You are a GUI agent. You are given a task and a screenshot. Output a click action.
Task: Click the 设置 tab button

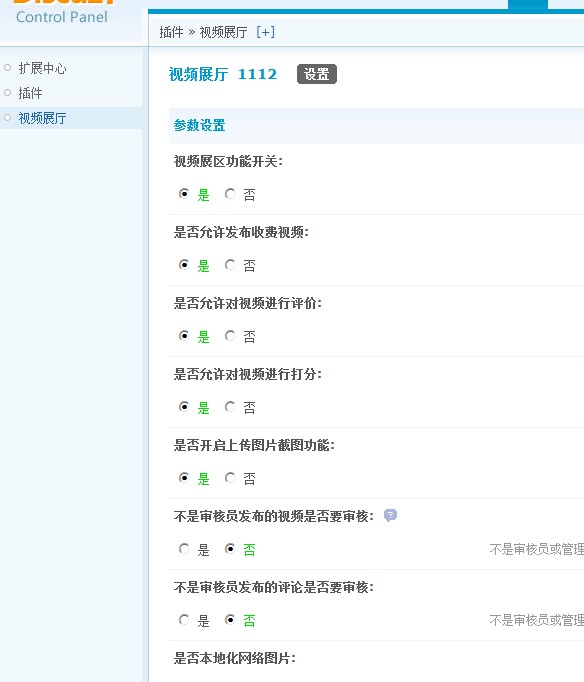317,74
